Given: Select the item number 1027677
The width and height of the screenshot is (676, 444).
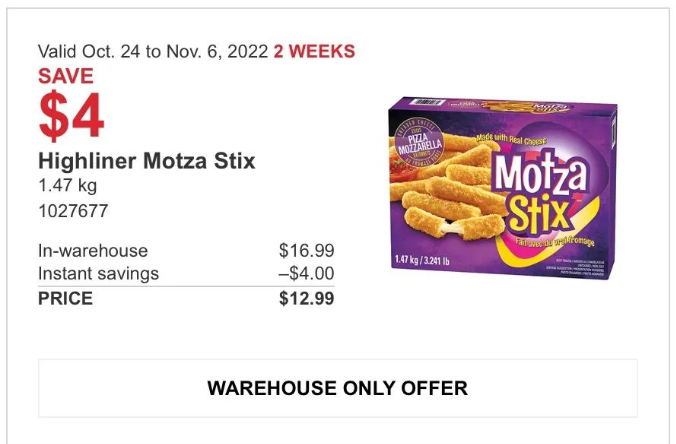Looking at the screenshot, I should pos(73,211).
